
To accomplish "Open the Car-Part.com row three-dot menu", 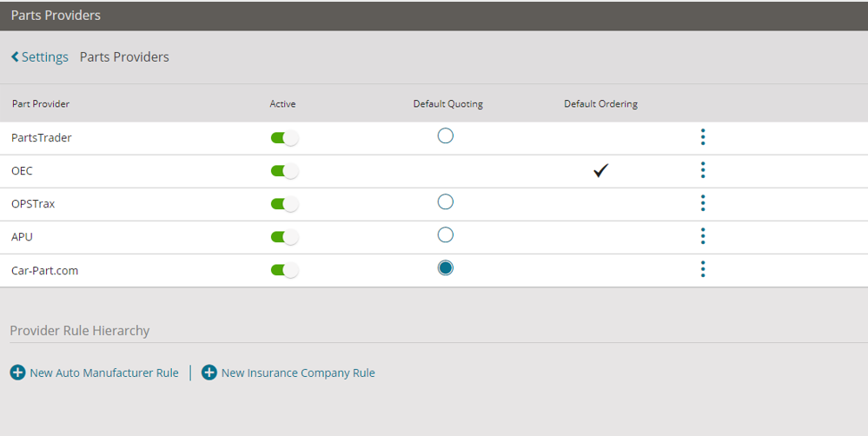I will click(703, 269).
